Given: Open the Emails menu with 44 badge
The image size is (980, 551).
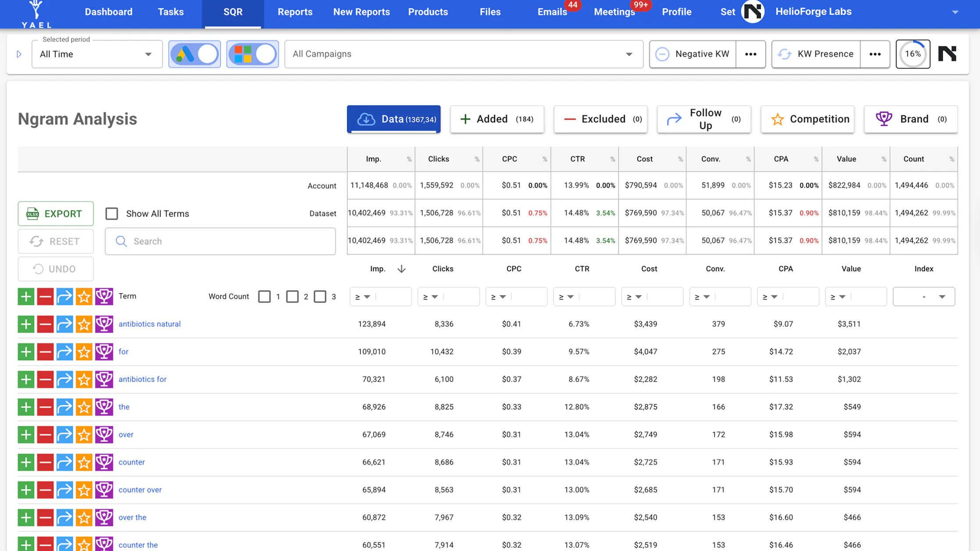Looking at the screenshot, I should click(552, 12).
